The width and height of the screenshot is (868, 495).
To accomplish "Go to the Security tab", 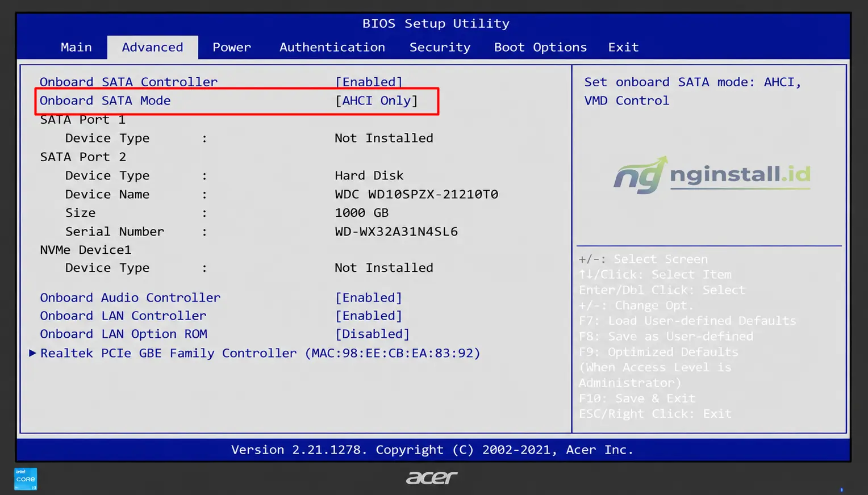I will point(440,47).
